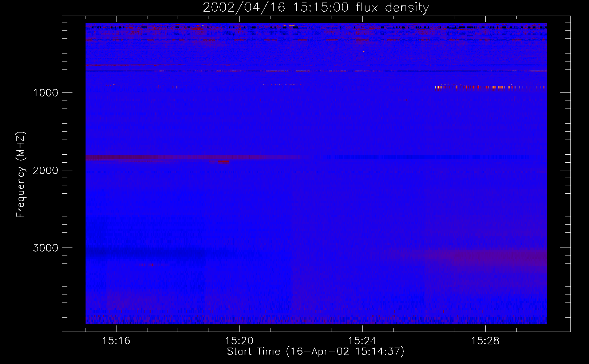Click the 15:16 time tick label

tap(116, 341)
